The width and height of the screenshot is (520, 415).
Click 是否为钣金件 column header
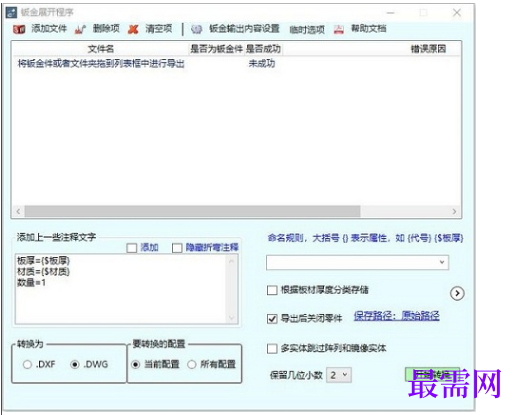point(216,49)
